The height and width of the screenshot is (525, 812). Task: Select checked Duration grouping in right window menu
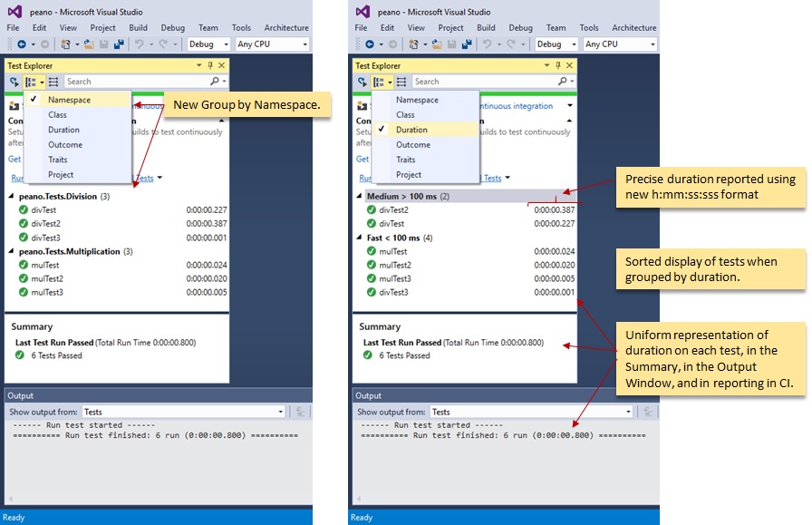tap(426, 130)
